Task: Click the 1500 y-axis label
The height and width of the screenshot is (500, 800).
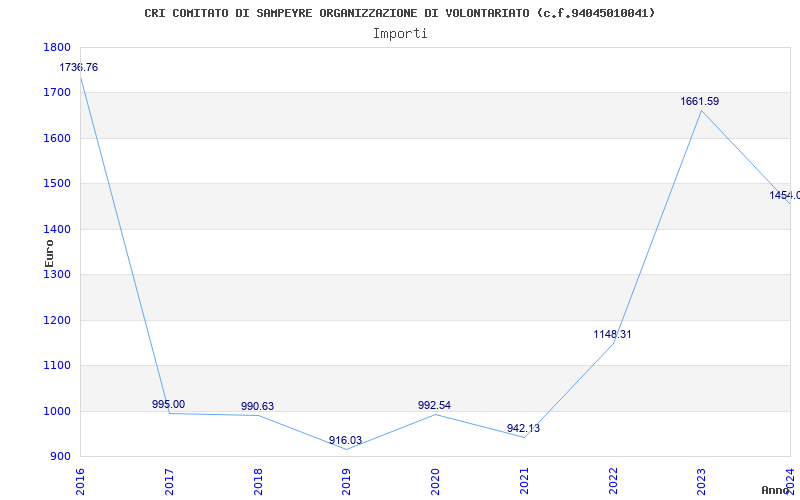Action: coord(58,183)
